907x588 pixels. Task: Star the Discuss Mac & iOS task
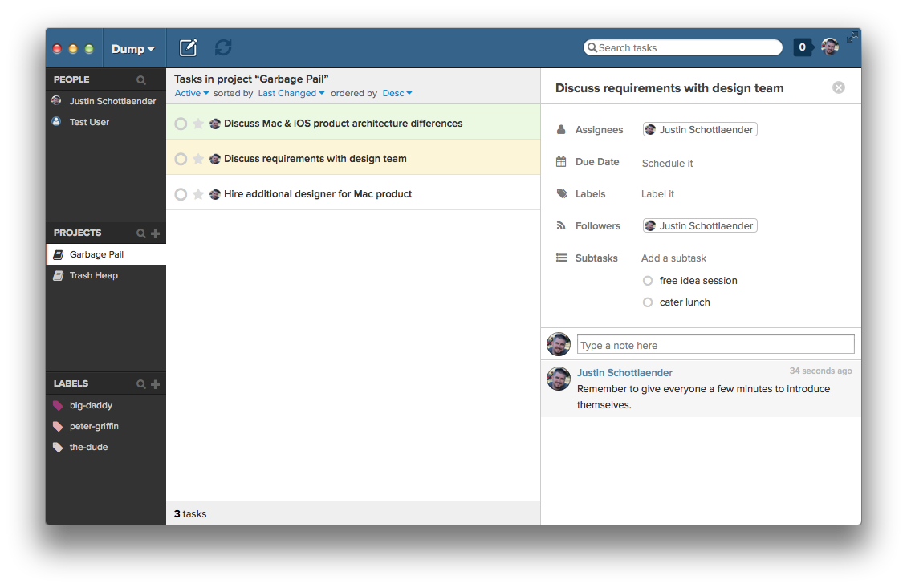[197, 124]
